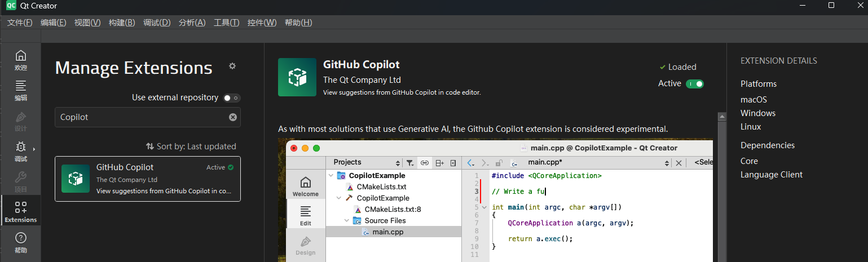Open the 调试(D) menu in menu bar
This screenshot has width=868, height=262.
[x=157, y=23]
